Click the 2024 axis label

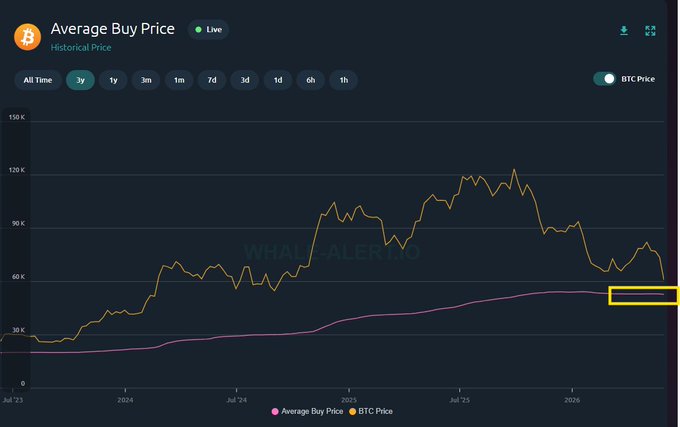125,400
